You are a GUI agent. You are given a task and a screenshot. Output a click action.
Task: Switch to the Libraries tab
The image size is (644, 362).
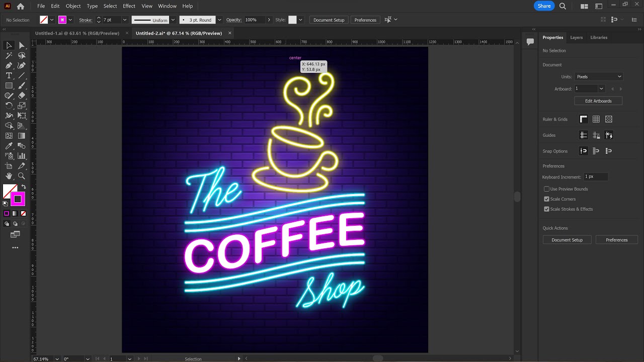point(599,37)
